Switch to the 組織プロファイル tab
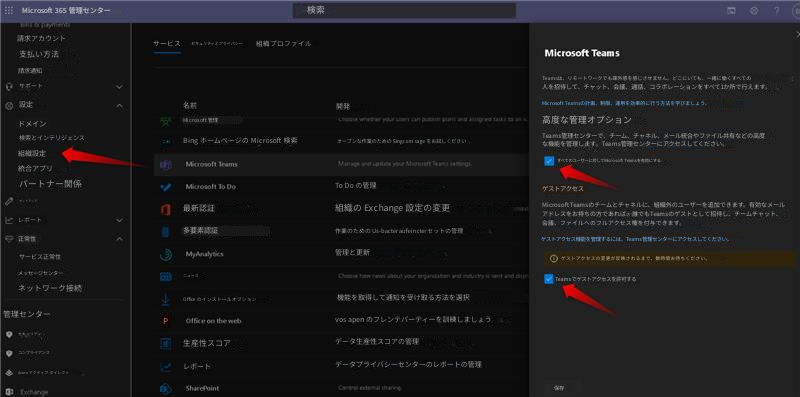 pos(284,43)
